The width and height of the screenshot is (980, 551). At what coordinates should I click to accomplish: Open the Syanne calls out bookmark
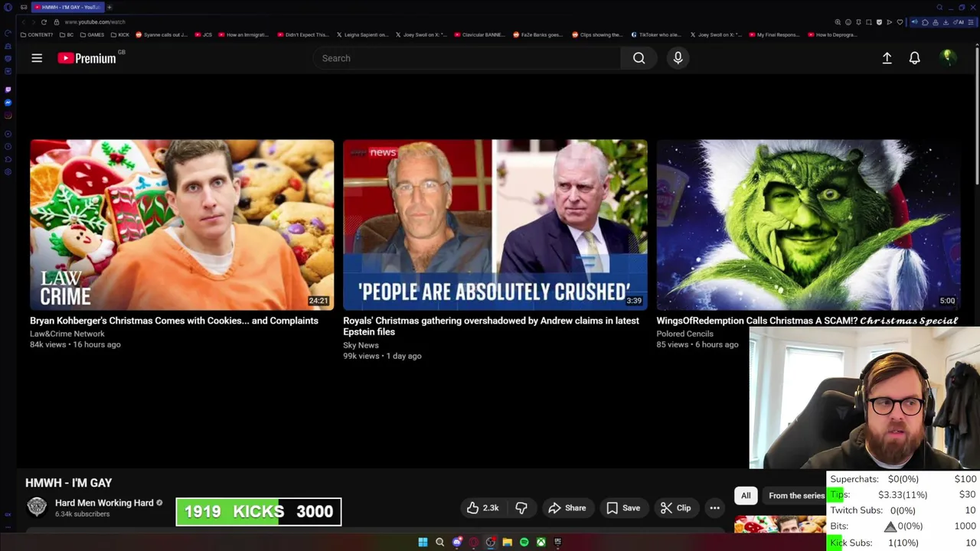pos(162,34)
